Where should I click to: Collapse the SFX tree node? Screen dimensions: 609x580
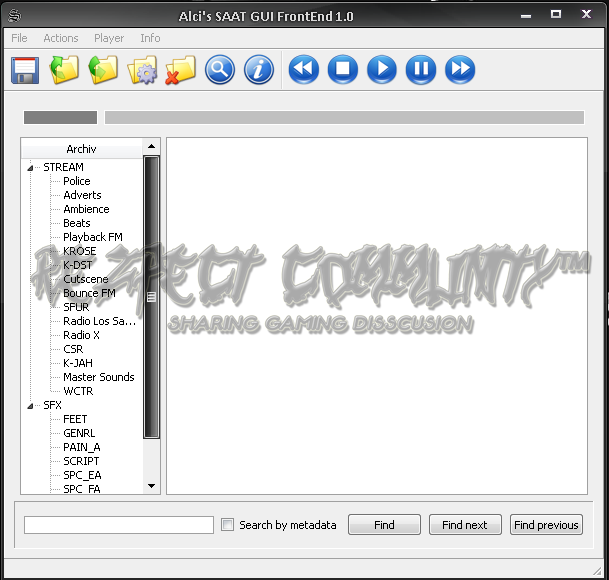30,406
